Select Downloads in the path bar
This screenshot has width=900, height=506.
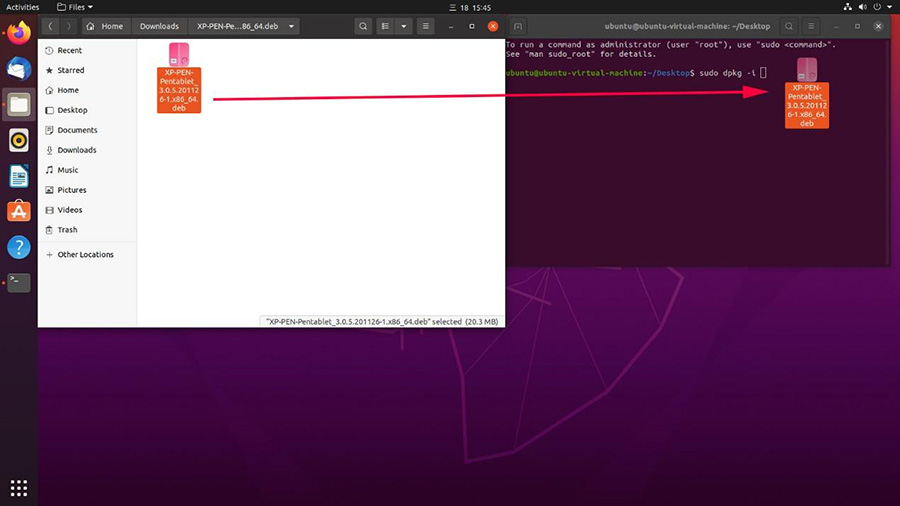[x=159, y=26]
